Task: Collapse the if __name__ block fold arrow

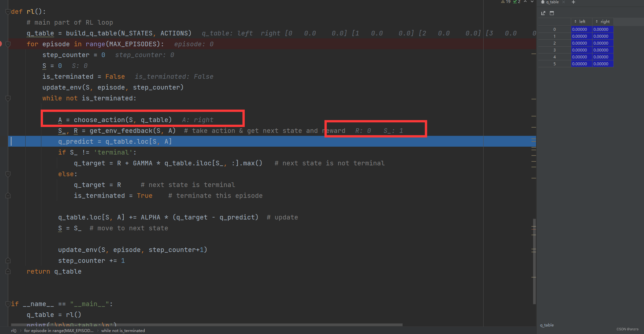Action: pos(7,303)
